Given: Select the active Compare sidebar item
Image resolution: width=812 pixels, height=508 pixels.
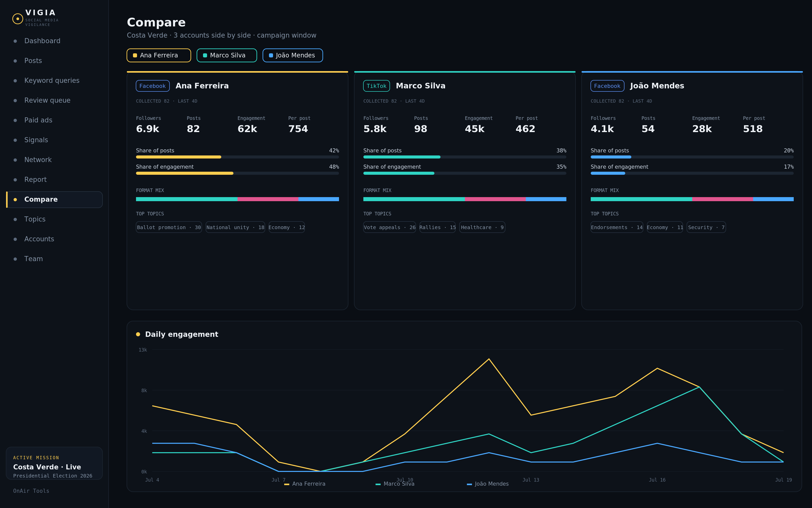Looking at the screenshot, I should 54,200.
